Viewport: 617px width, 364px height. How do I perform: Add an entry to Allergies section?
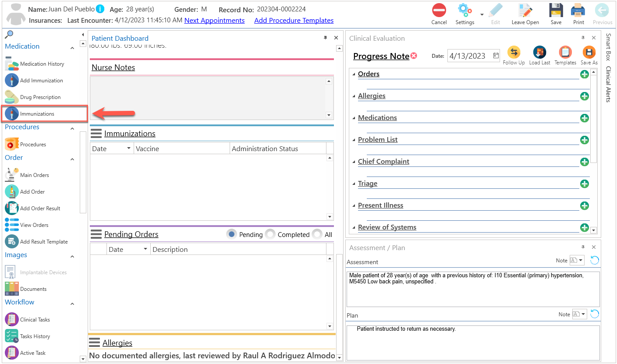(585, 96)
